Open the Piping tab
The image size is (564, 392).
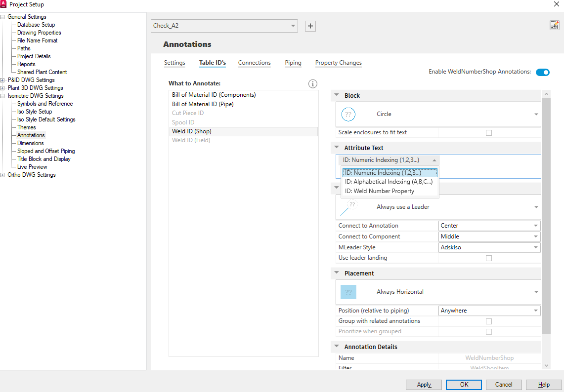(x=293, y=63)
